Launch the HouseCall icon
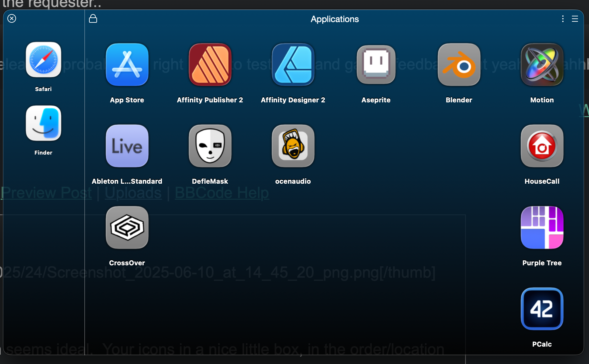Image resolution: width=589 pixels, height=364 pixels. 542,146
